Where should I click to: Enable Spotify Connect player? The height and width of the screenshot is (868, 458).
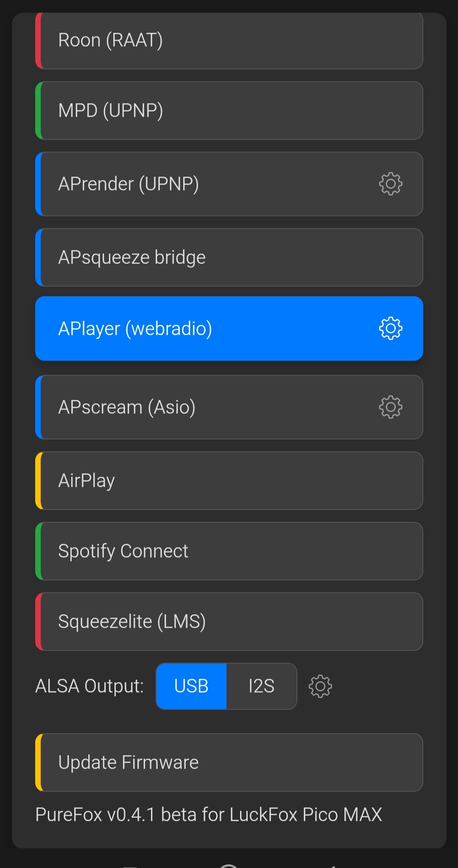coord(229,551)
